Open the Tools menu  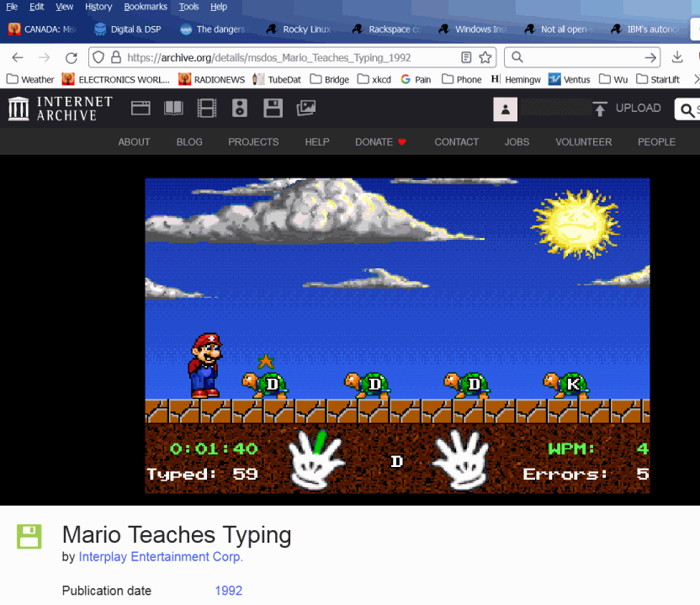pos(188,7)
